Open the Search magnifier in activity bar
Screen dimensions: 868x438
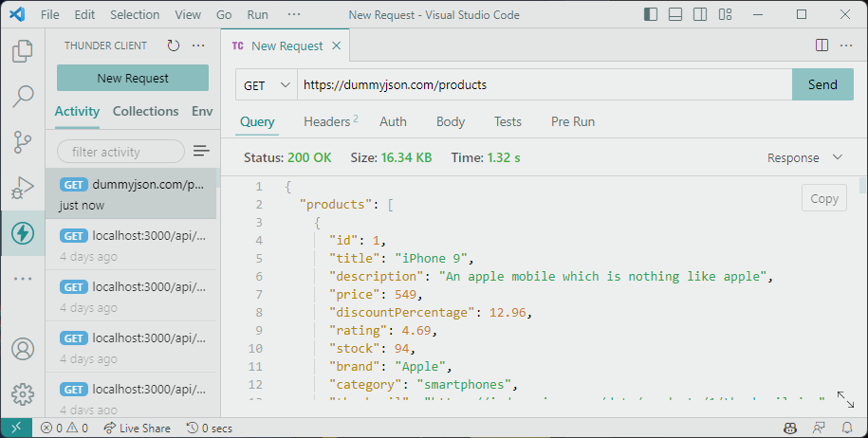pyautogui.click(x=23, y=97)
